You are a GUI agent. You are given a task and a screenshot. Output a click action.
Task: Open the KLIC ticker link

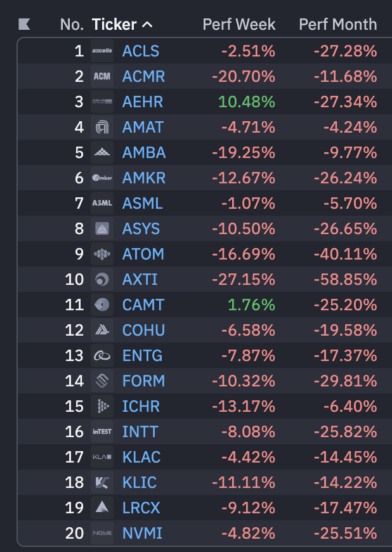[x=140, y=482]
